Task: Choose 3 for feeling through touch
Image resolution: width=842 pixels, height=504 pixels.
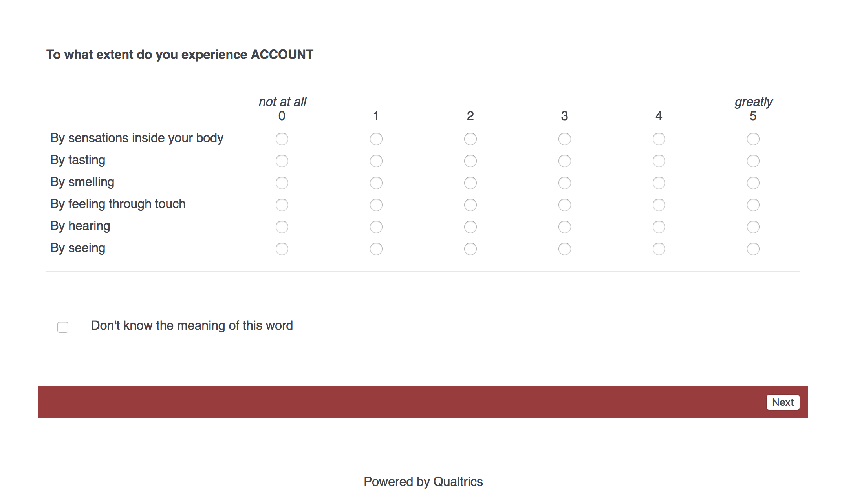Action: pyautogui.click(x=564, y=205)
